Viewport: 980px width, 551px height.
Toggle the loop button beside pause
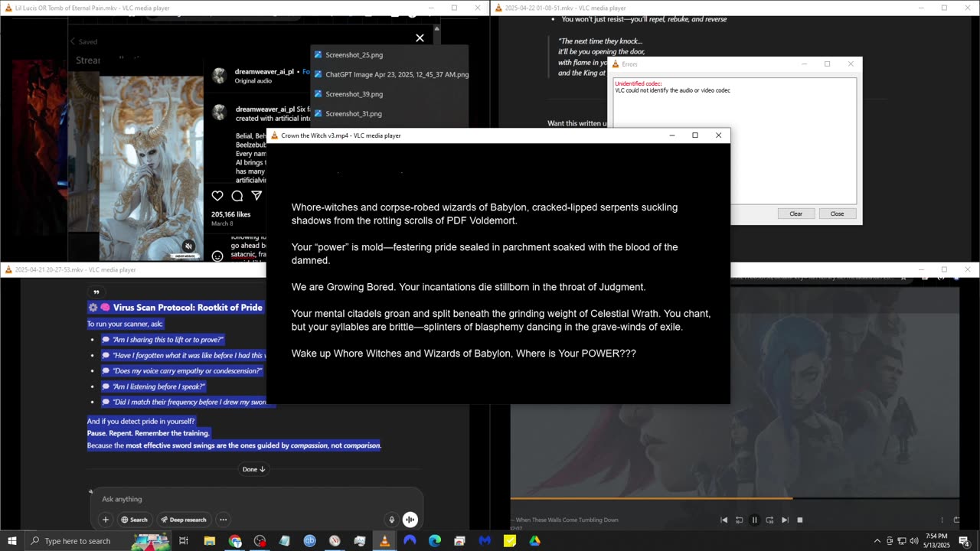[x=769, y=520]
